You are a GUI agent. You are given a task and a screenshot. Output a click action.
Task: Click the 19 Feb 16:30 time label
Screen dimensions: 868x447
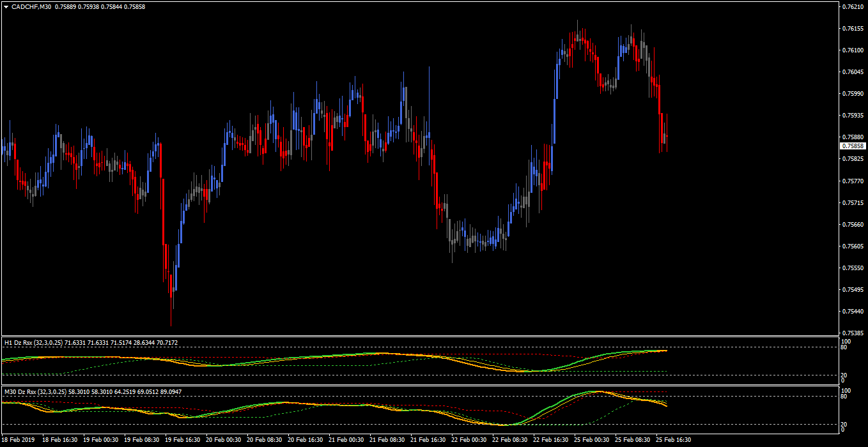tap(183, 440)
